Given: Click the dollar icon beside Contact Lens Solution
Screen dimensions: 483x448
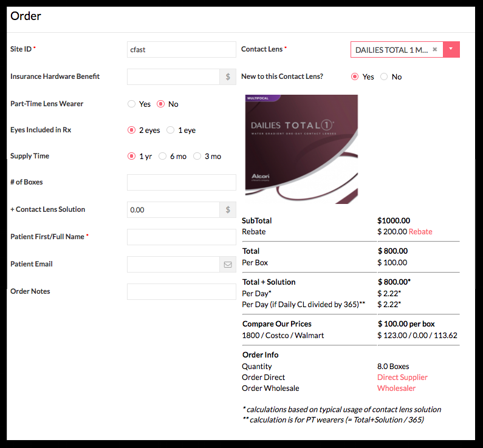Looking at the screenshot, I should [x=228, y=210].
